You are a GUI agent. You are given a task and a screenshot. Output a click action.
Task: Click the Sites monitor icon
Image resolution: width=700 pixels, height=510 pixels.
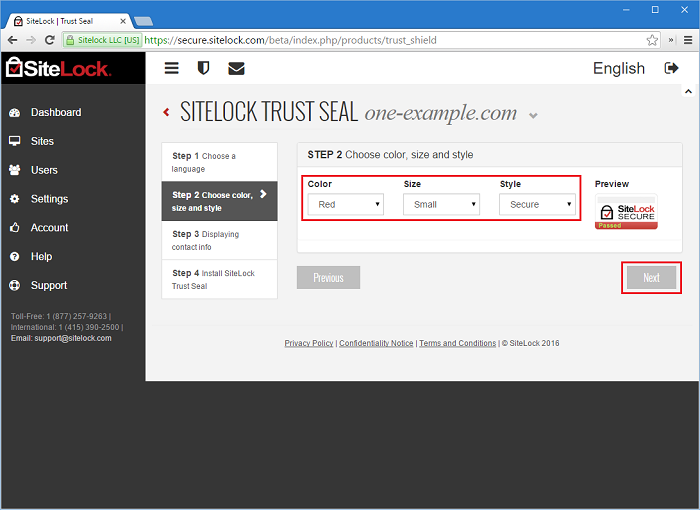[15, 141]
